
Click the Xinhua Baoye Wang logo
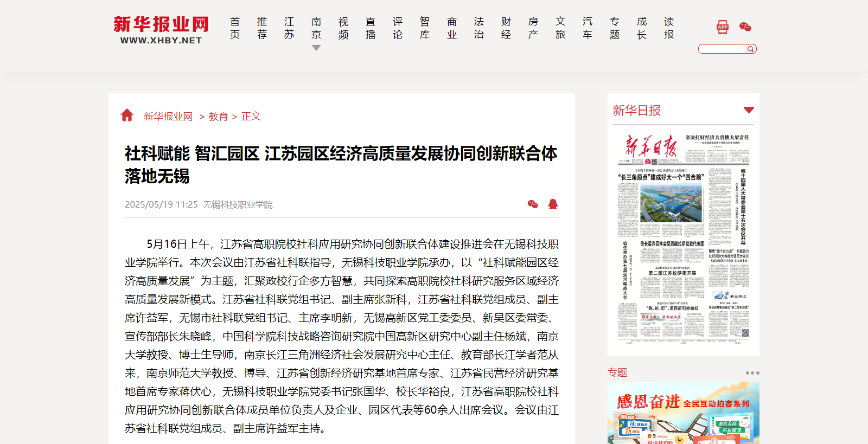pyautogui.click(x=161, y=30)
